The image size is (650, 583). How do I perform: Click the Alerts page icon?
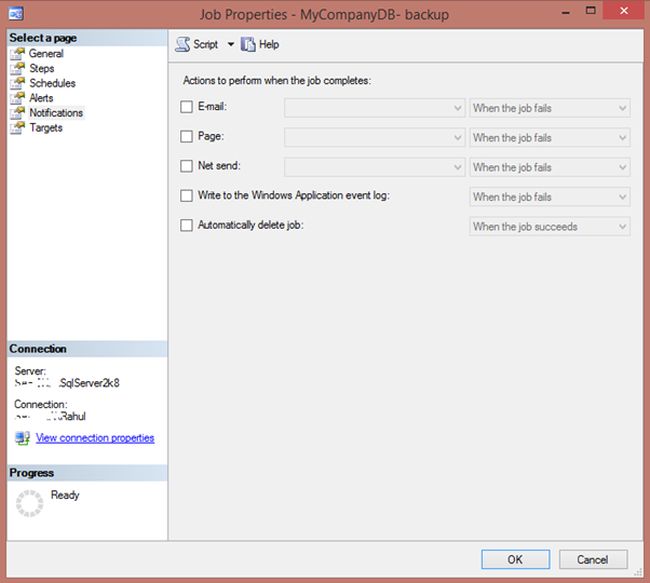(x=17, y=98)
